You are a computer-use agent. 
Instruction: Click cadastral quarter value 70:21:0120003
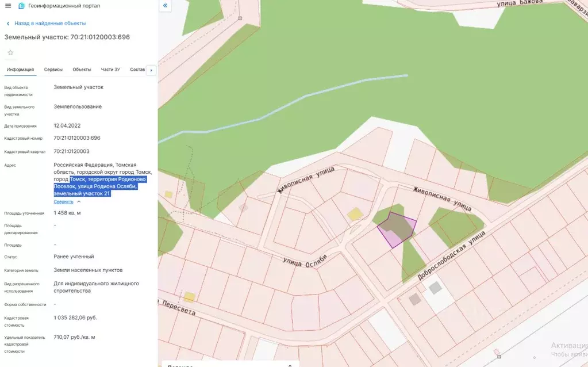pos(71,151)
